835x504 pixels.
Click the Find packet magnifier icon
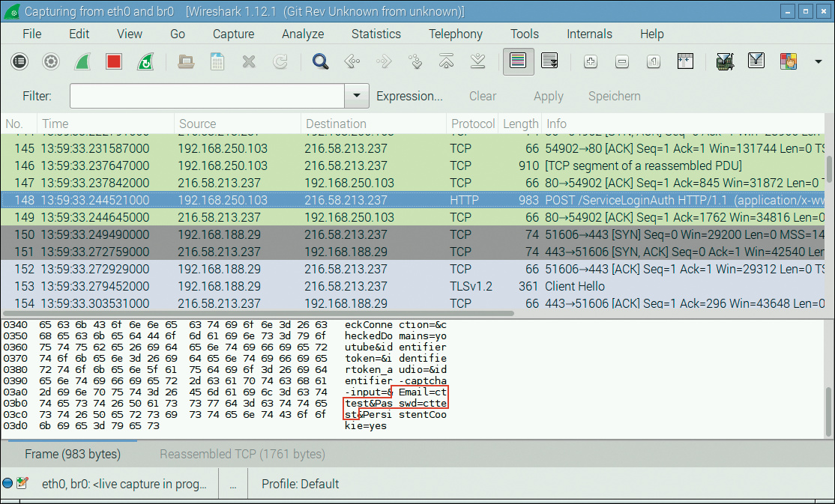pos(321,61)
